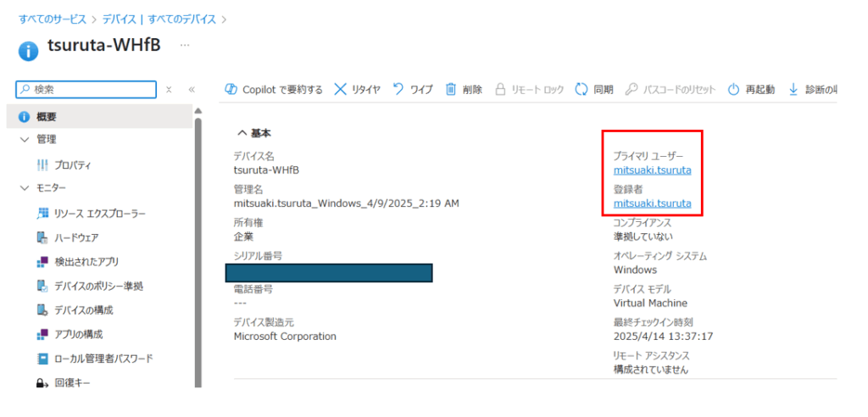The width and height of the screenshot is (868, 417).
Task: Open the プロパティ menu item
Action: 72,165
